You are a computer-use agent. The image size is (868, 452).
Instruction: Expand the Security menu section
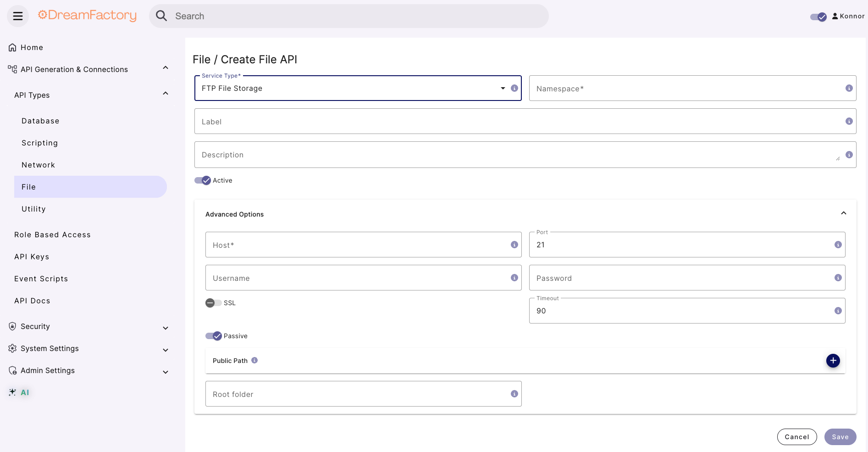pyautogui.click(x=88, y=326)
